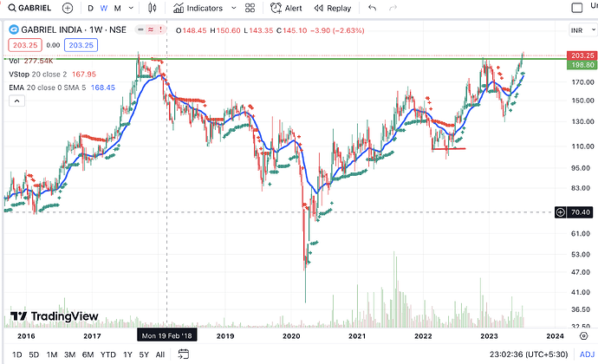The width and height of the screenshot is (598, 364).
Task: Click the 170.00 price axis label
Action: pos(582,82)
